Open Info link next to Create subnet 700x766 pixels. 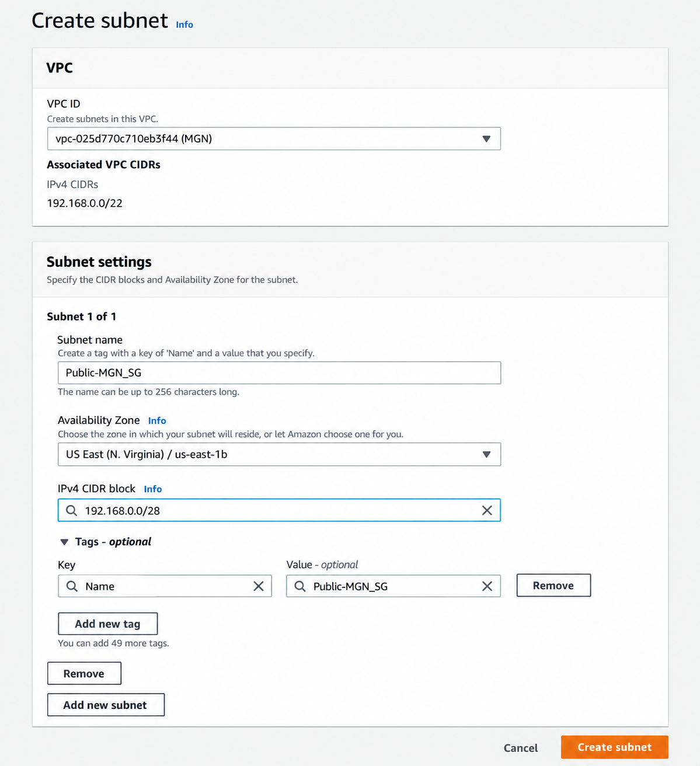(x=184, y=25)
